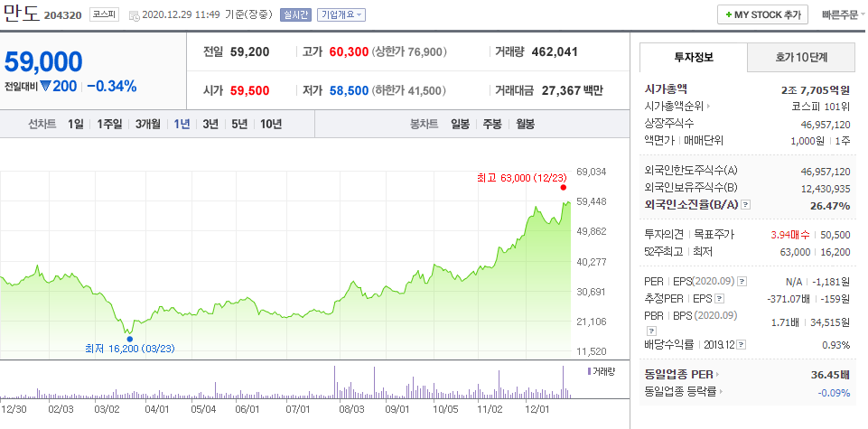Click the stock code 204320
This screenshot has height=429, width=868.
(x=63, y=15)
